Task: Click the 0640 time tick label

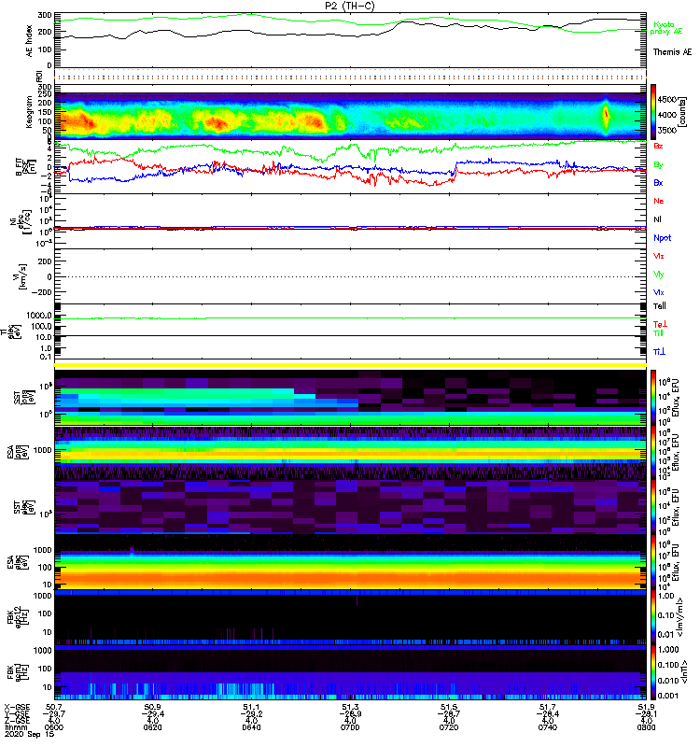Action: [x=251, y=727]
